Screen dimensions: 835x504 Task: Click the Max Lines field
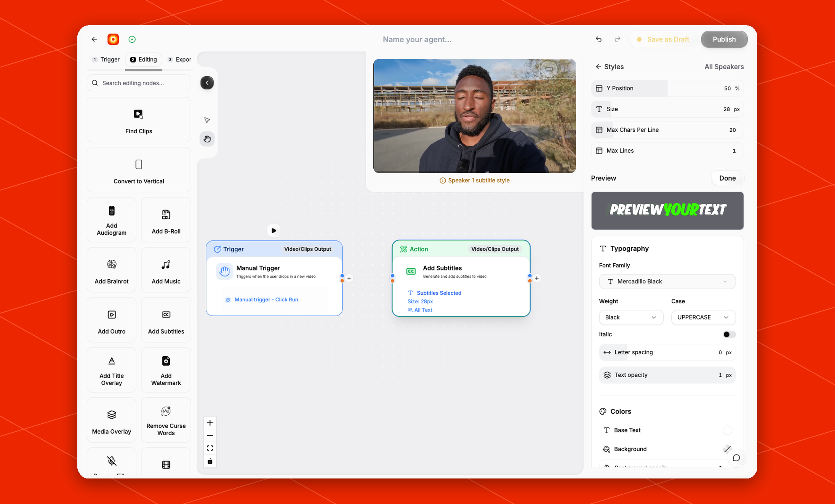click(667, 151)
